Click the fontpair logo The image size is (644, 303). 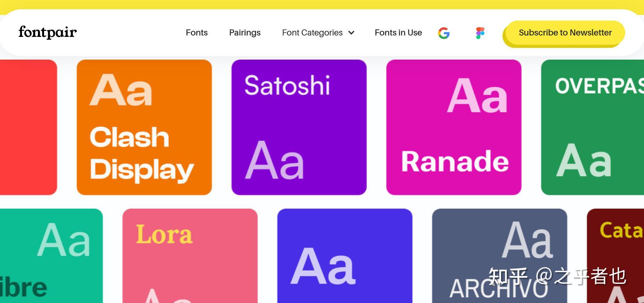[48, 32]
